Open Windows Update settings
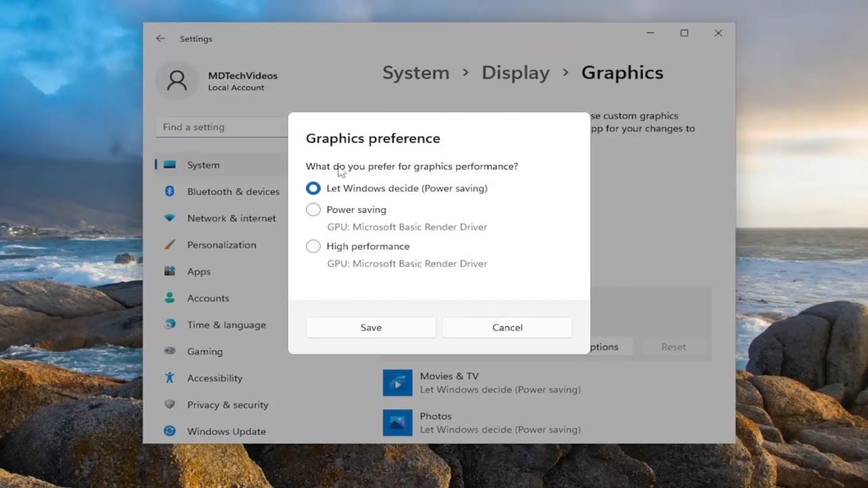Screen dimensions: 868x488 (x=226, y=431)
